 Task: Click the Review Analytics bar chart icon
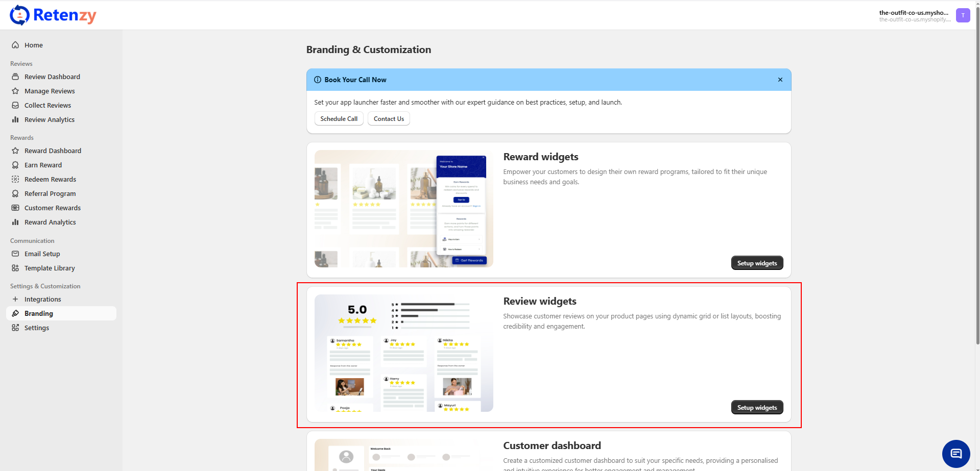click(15, 119)
